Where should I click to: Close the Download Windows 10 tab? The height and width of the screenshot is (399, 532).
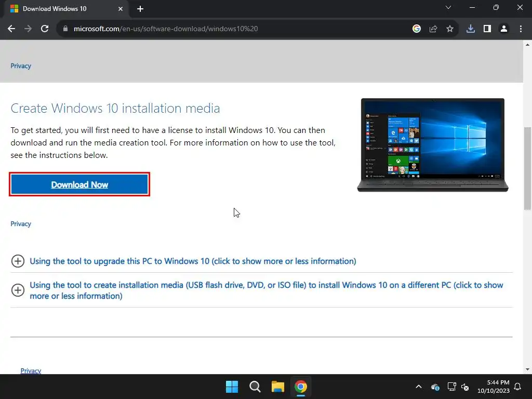point(121,9)
